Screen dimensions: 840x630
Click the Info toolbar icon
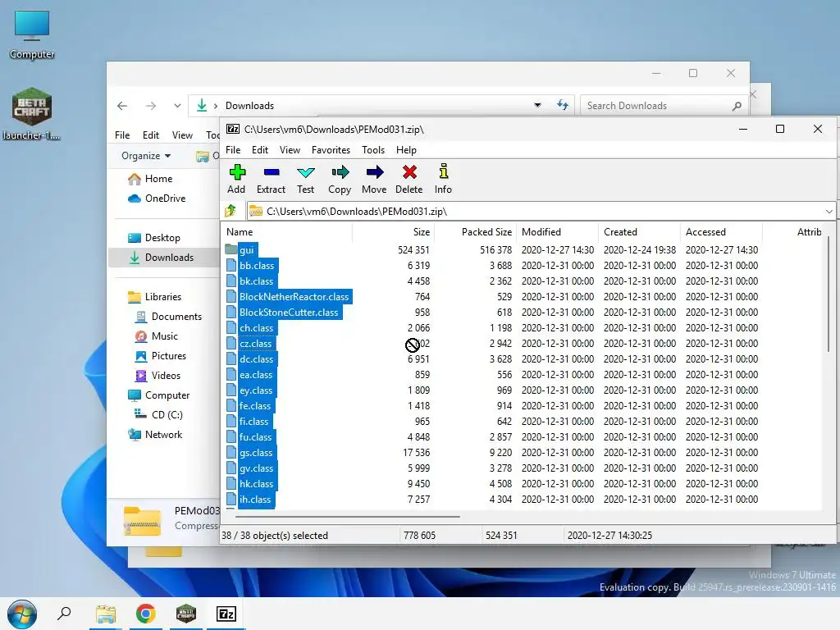(443, 179)
